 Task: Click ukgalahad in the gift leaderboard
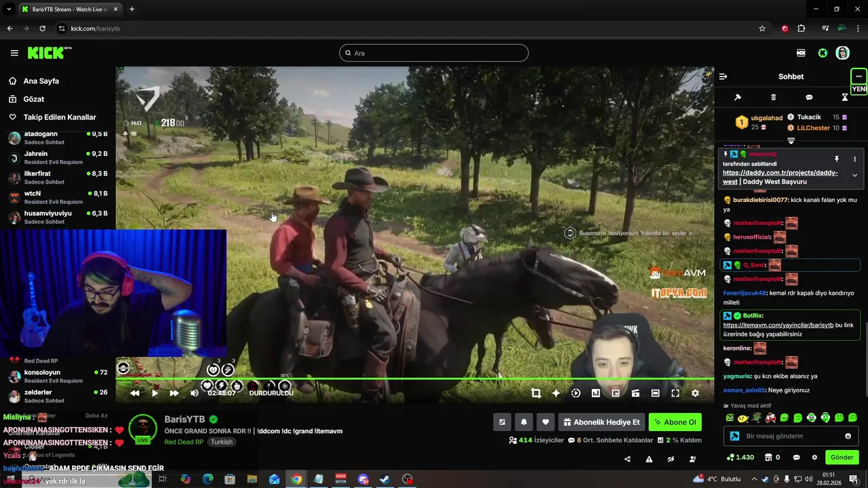coord(766,118)
